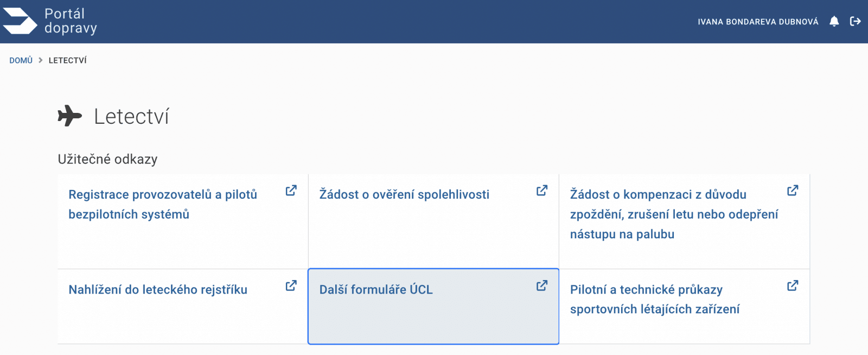
Task: Click external-link icon on Další formuláře ÚCL
Action: coord(542,286)
